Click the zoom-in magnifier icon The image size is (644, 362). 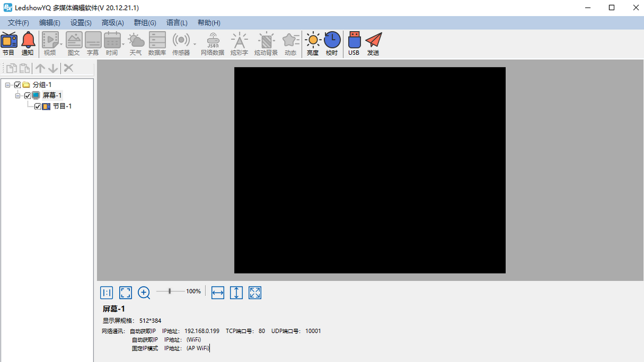point(144,293)
